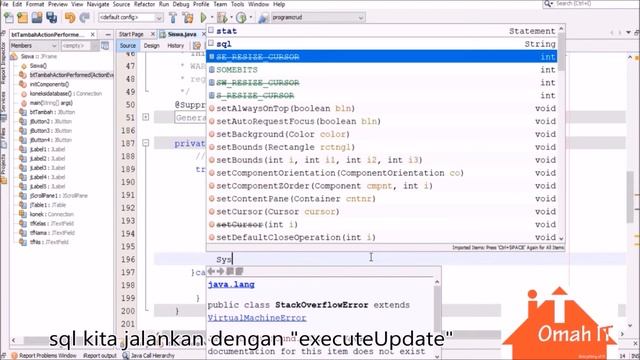The image size is (640, 360).
Task: Click the Profile Project toolbar icon
Action: tap(241, 18)
